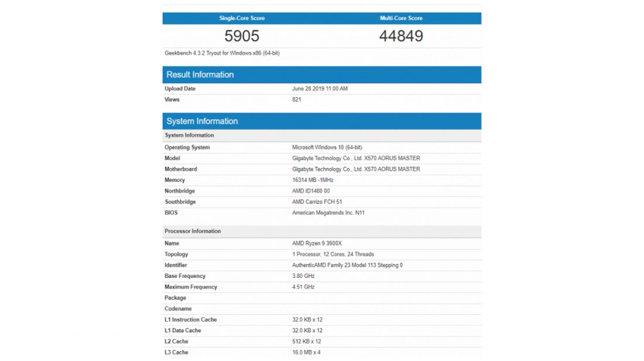Click the L3 Cache 16.0 MB value
Viewport: 644px width, 361px height.
point(306,352)
